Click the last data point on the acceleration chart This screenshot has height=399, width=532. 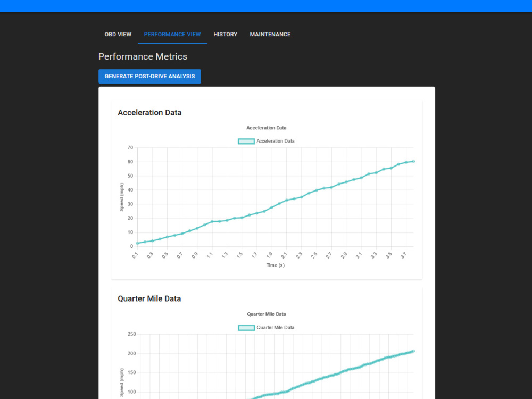pos(413,162)
